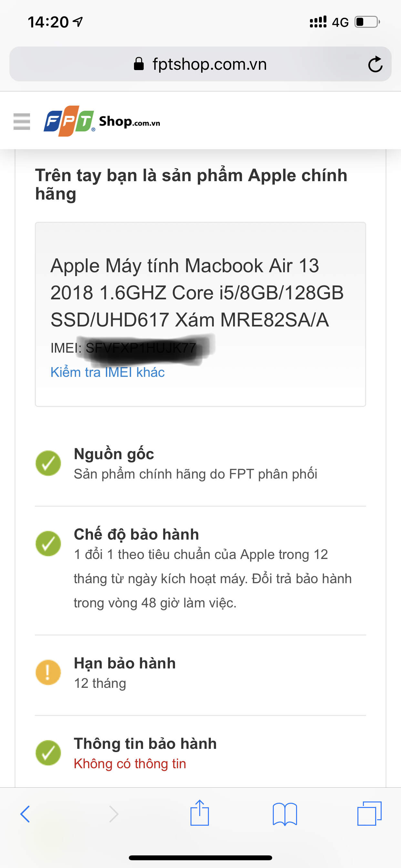Tap the FPT Shop logo
The width and height of the screenshot is (401, 868).
102,121
